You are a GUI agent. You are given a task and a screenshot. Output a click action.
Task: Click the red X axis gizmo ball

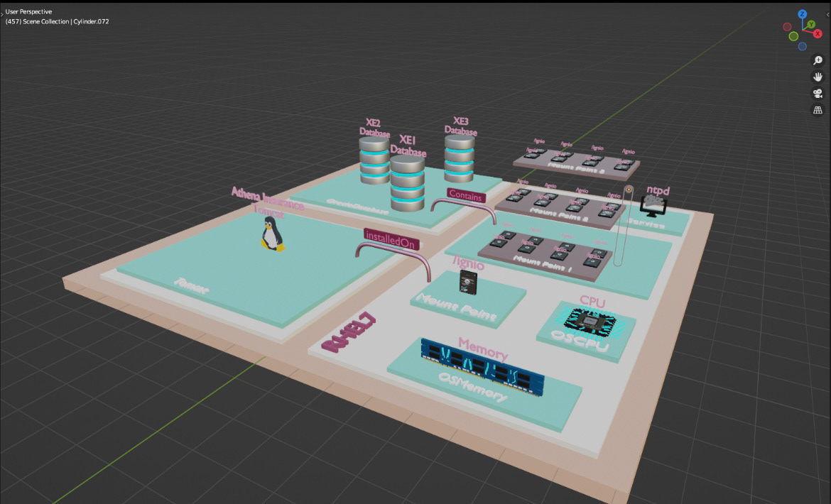tap(818, 33)
